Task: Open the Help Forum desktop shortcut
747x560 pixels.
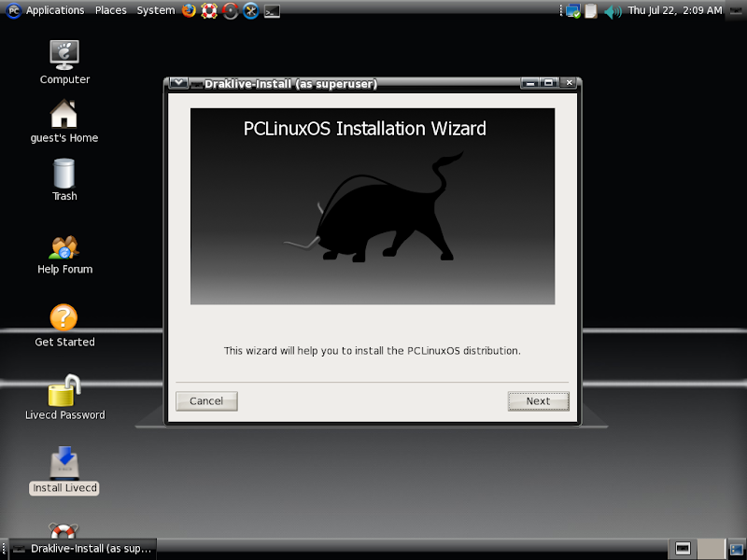Action: pyautogui.click(x=63, y=245)
